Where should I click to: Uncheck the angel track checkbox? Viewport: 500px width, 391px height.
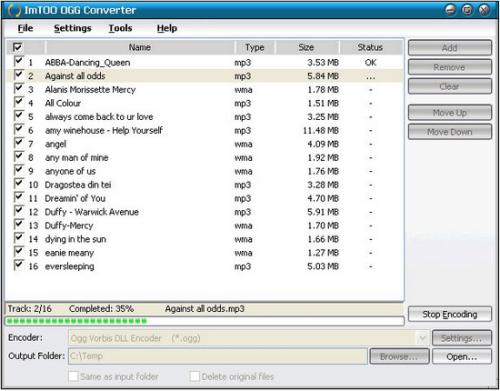(x=18, y=143)
